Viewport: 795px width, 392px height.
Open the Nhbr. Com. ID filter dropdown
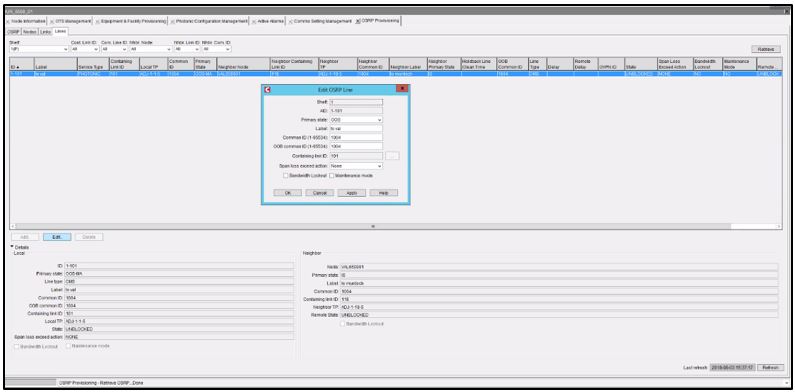tap(216, 49)
